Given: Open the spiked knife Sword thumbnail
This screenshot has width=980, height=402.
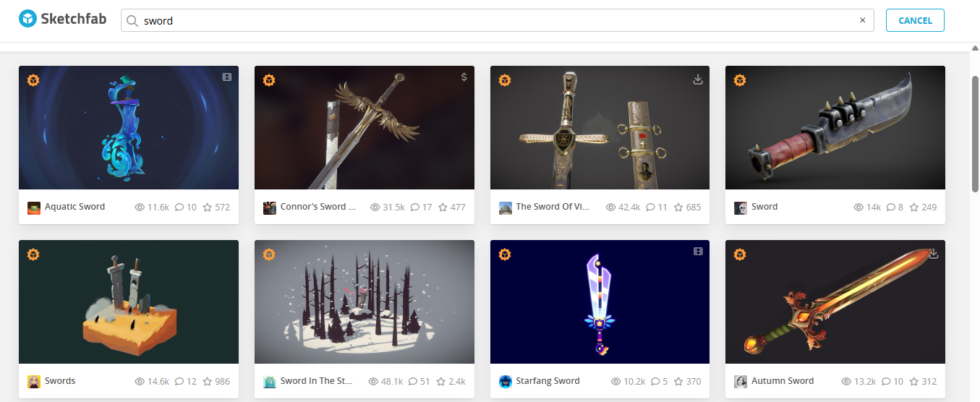Looking at the screenshot, I should pyautogui.click(x=835, y=128).
